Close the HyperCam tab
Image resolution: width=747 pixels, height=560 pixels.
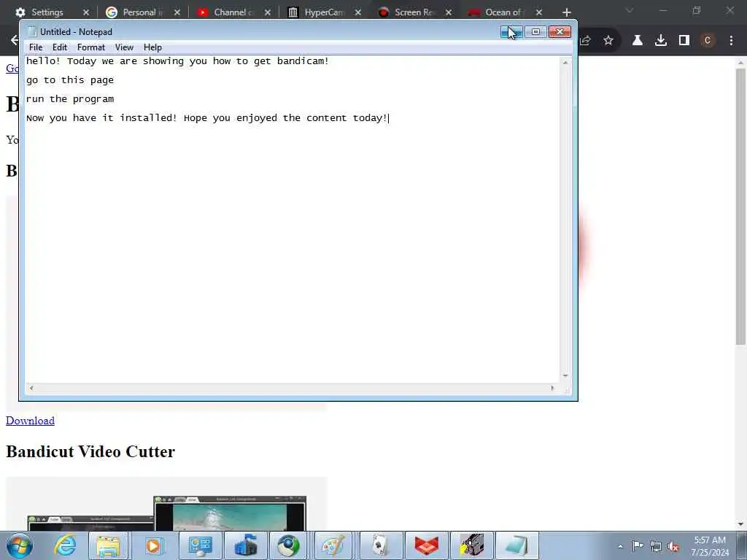pyautogui.click(x=358, y=12)
